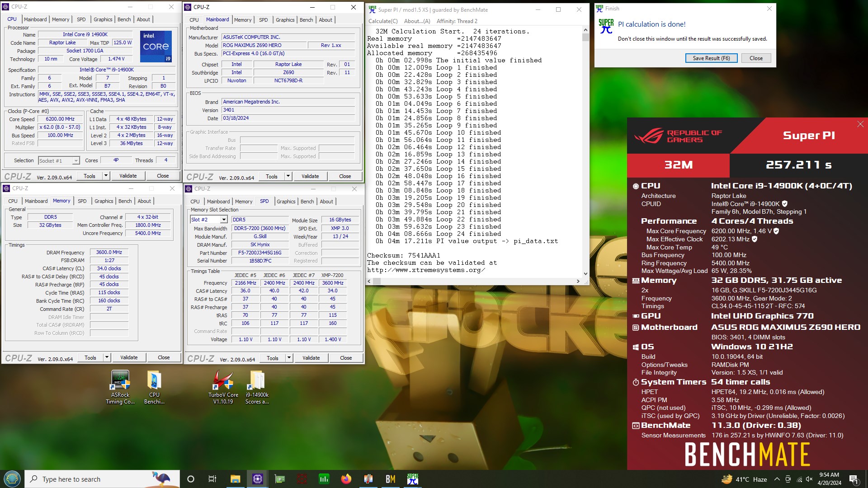Image resolution: width=868 pixels, height=488 pixels.
Task: Switch to About tab in CPU-Z SPD window
Action: tap(326, 202)
